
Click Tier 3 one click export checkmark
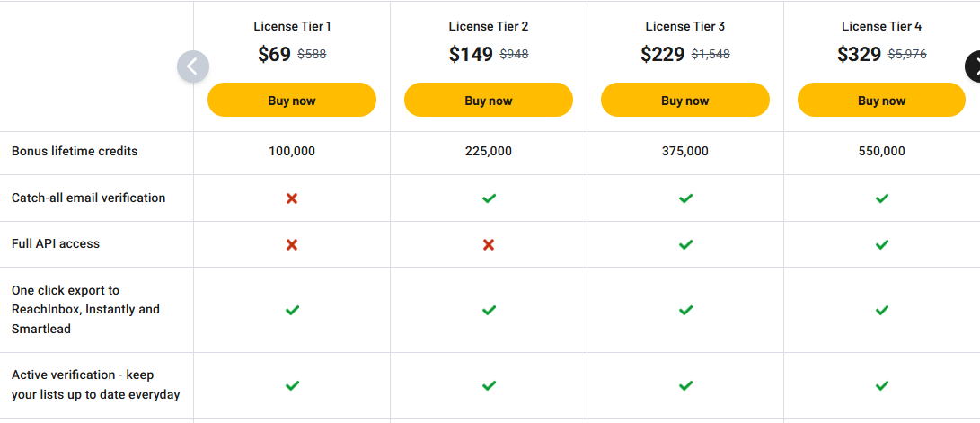[685, 310]
